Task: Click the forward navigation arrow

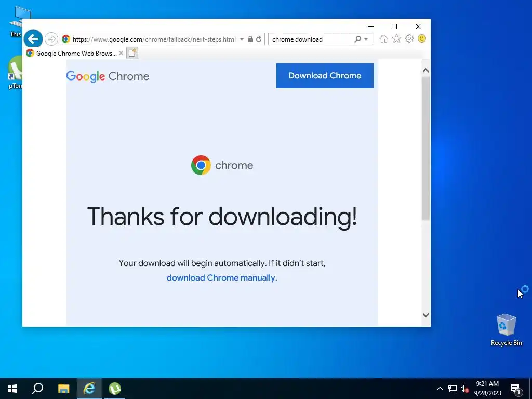Action: click(51, 39)
